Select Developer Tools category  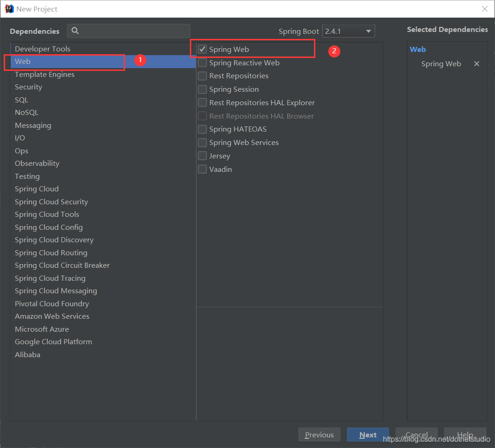point(103,49)
